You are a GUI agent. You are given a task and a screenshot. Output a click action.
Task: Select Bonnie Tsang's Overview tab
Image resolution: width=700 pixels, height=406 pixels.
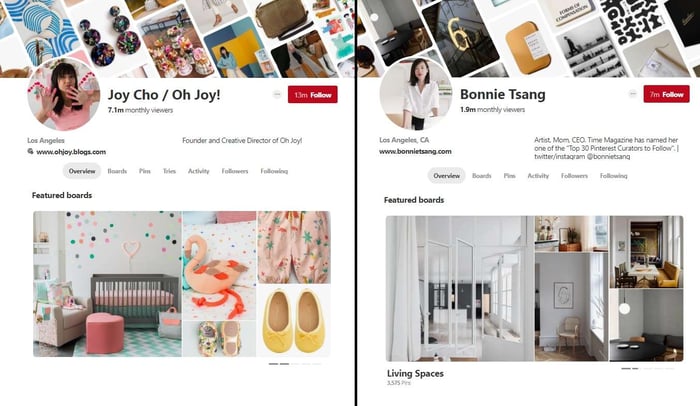446,176
